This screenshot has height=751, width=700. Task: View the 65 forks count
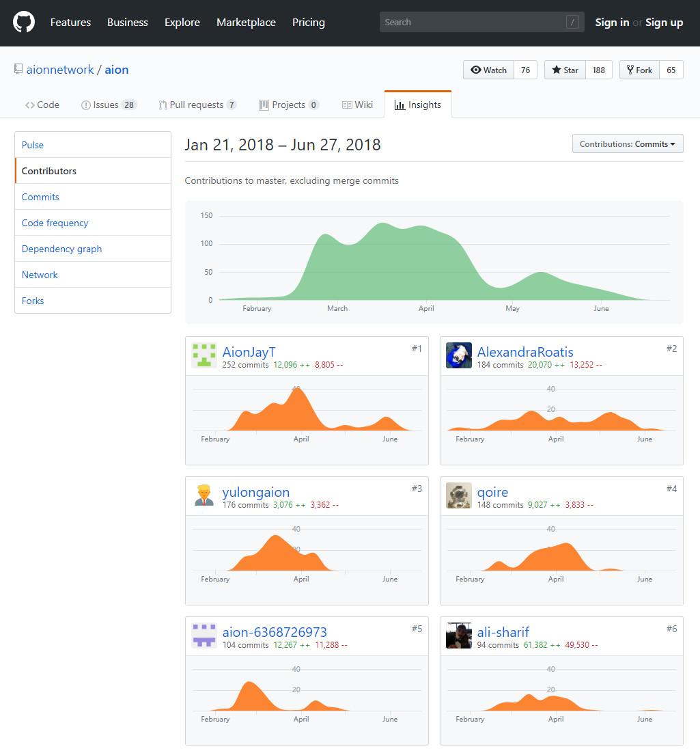[x=671, y=70]
